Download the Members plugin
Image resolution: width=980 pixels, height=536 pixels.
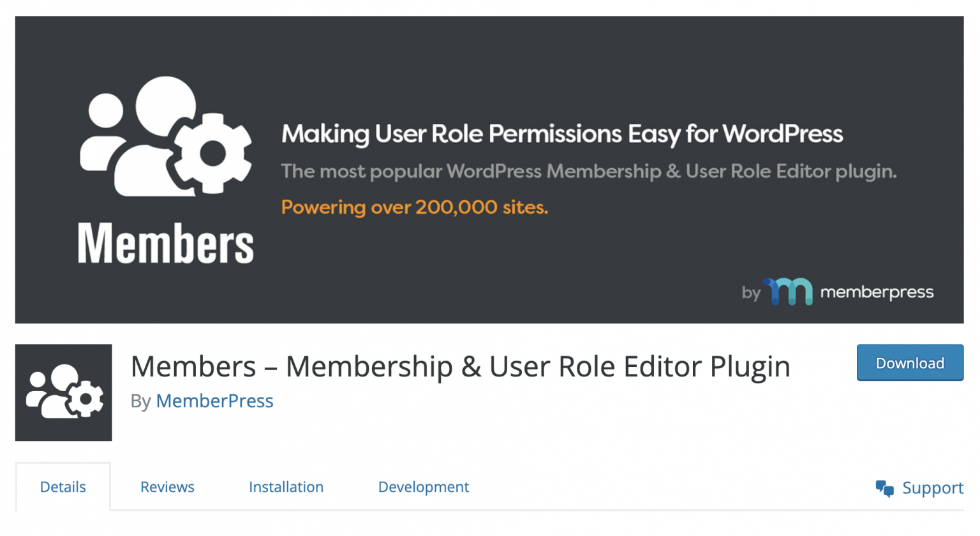click(x=909, y=362)
